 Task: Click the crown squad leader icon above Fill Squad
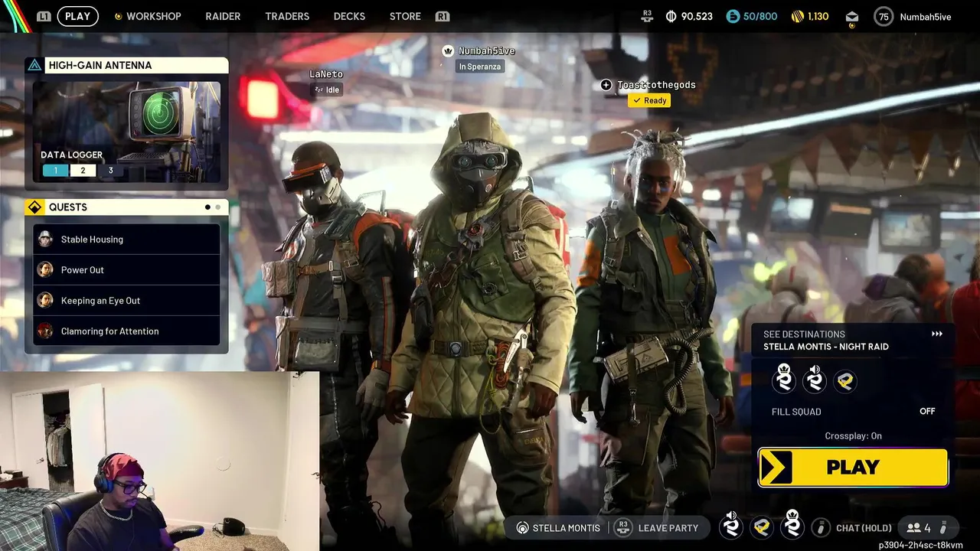click(783, 379)
